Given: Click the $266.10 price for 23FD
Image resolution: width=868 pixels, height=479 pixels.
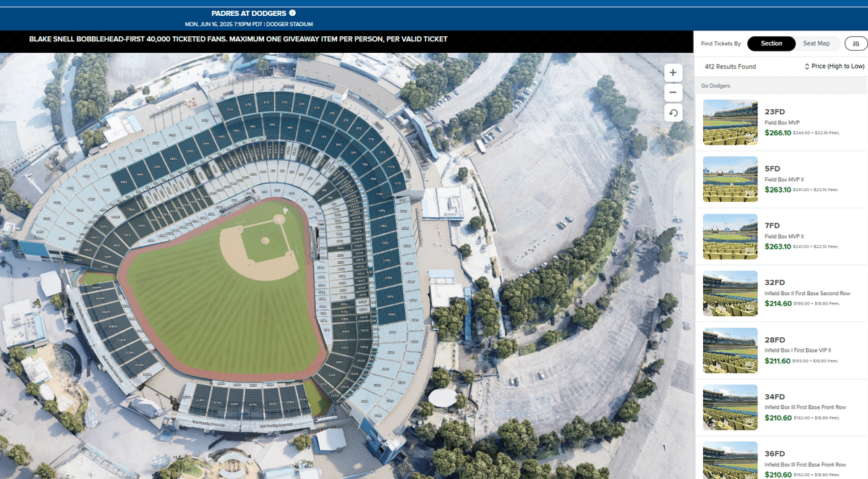Looking at the screenshot, I should coord(778,132).
